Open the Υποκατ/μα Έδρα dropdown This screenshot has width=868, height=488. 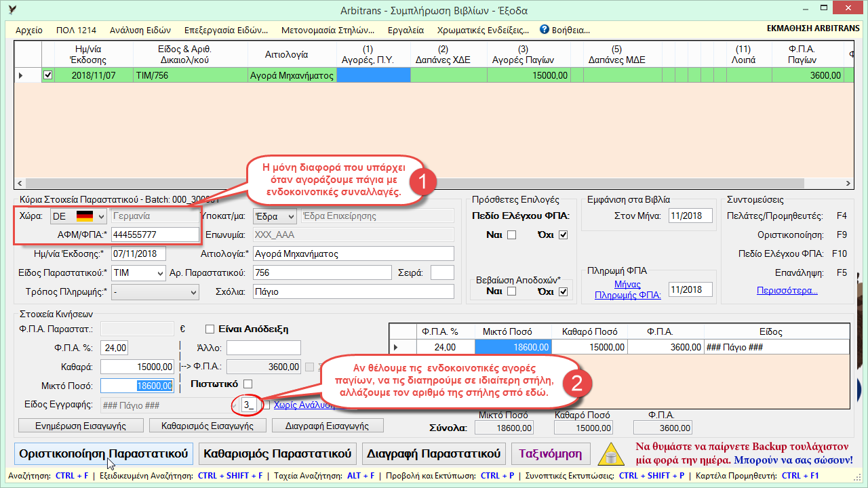291,216
